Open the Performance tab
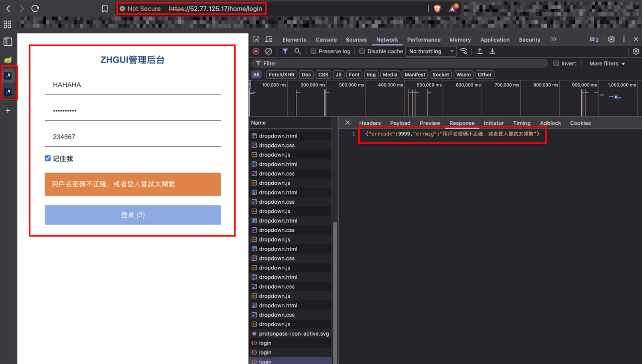Image resolution: width=642 pixels, height=364 pixels. [424, 40]
